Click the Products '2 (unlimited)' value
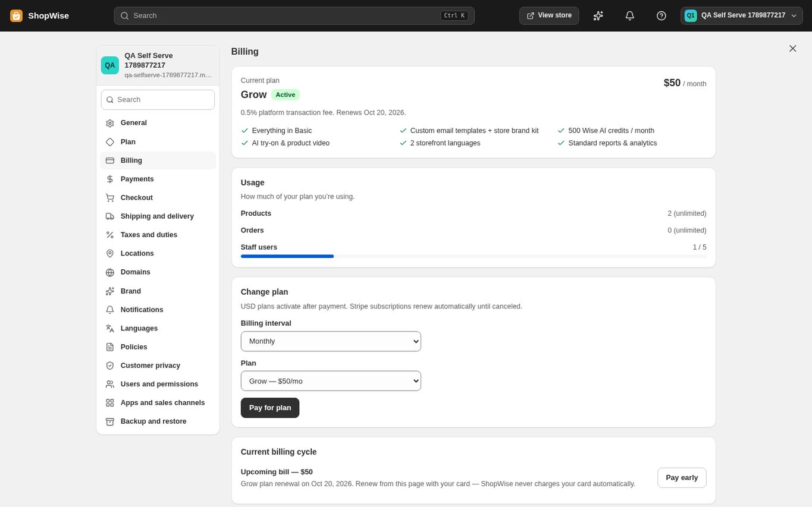This screenshot has height=507, width=812. click(x=687, y=213)
